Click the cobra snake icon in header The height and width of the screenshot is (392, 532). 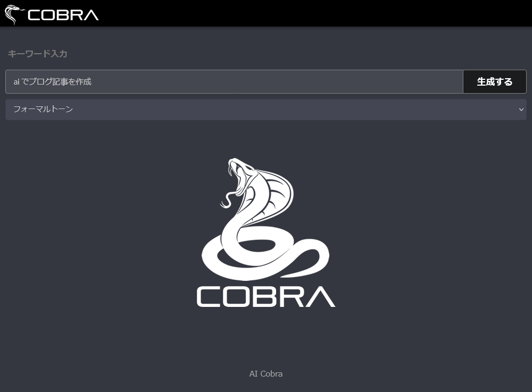pos(14,14)
